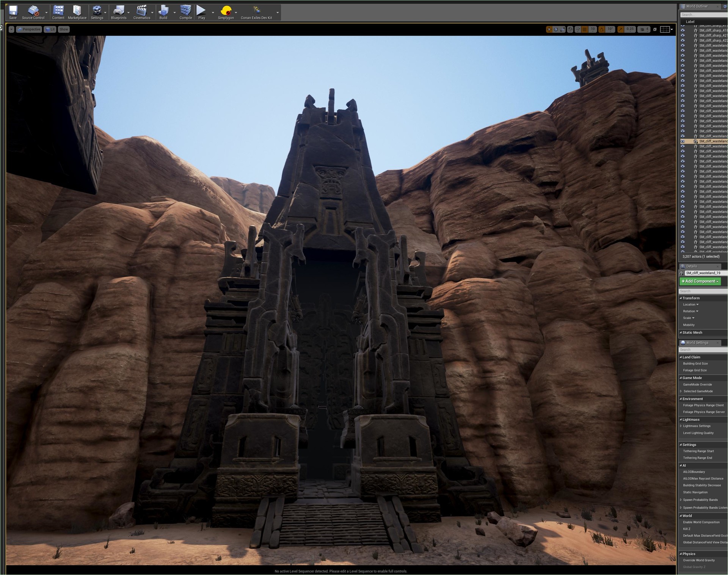Click the World Outliner search field
Viewport: 728px width, 575px height.
[704, 15]
